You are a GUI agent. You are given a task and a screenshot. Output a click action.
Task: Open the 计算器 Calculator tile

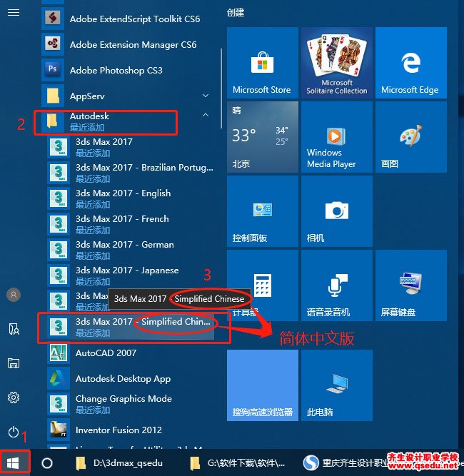(x=263, y=285)
